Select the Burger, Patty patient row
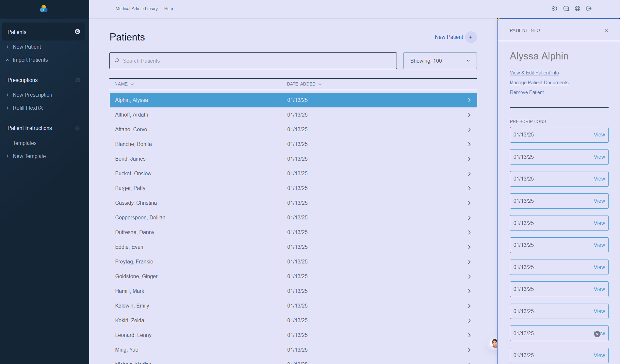The image size is (620, 364). click(293, 188)
